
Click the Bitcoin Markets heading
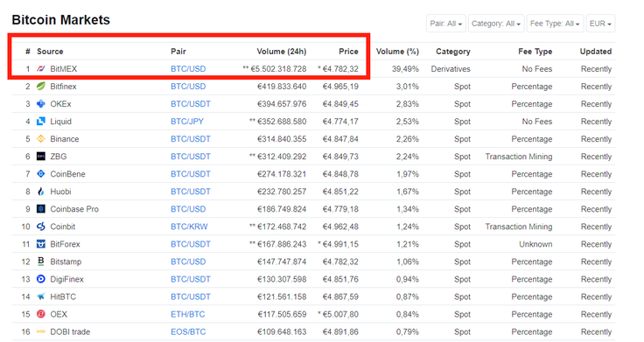tap(60, 20)
